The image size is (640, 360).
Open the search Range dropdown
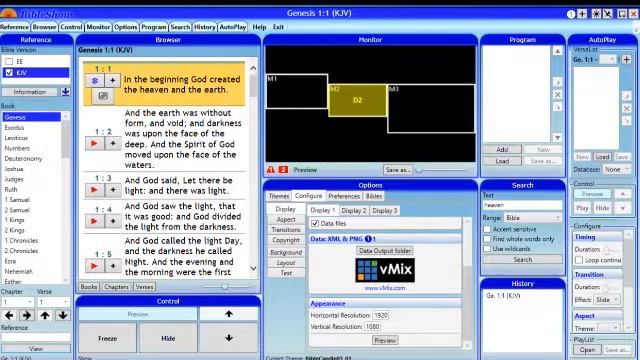tap(533, 218)
